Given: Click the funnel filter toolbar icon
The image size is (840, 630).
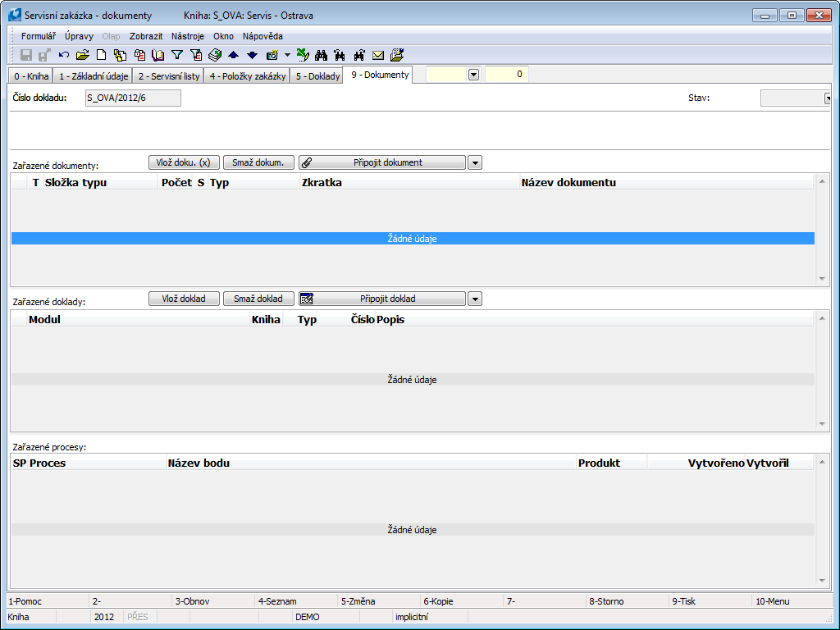Looking at the screenshot, I should [x=176, y=55].
